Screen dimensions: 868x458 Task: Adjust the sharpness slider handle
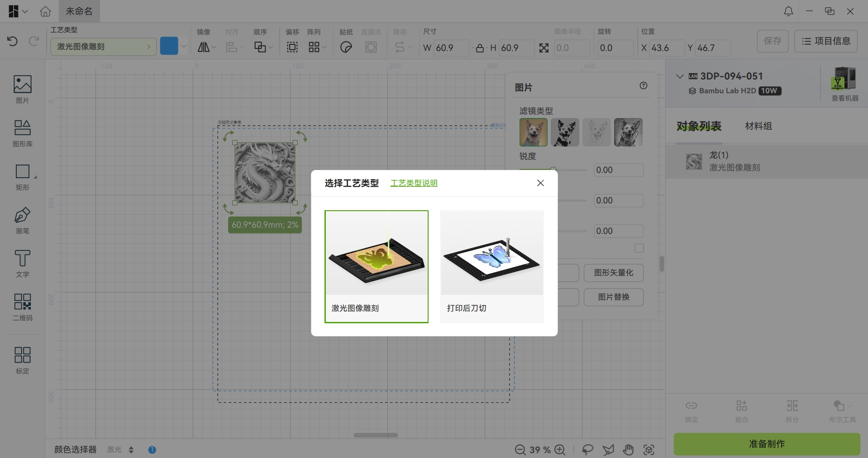click(x=553, y=170)
